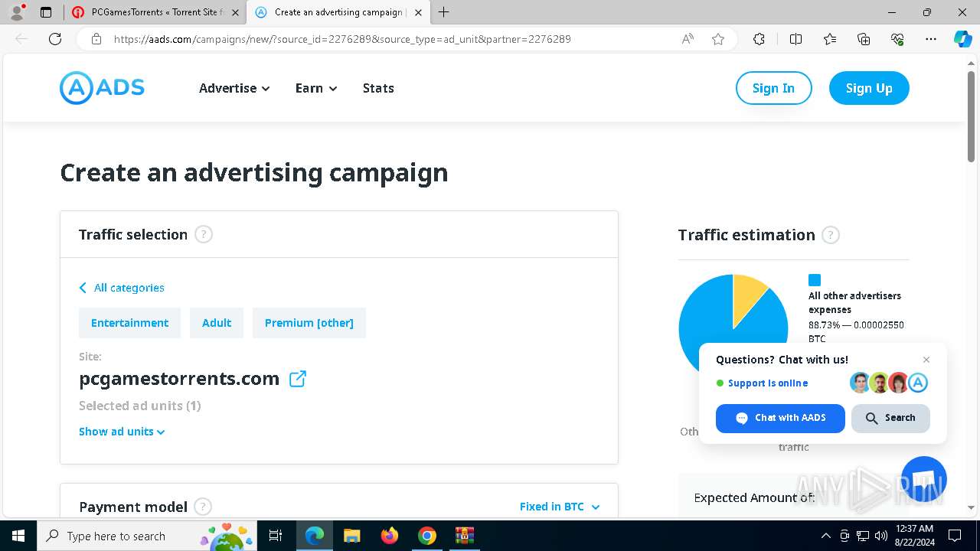Click the blue legend color swatch
This screenshot has width=980, height=551.
[815, 280]
